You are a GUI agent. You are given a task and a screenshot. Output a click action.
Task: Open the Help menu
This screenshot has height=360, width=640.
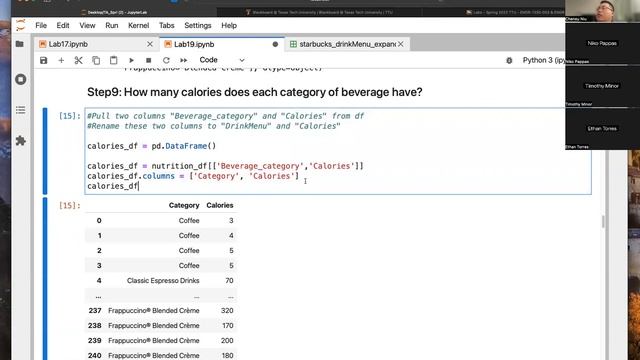coord(229,25)
